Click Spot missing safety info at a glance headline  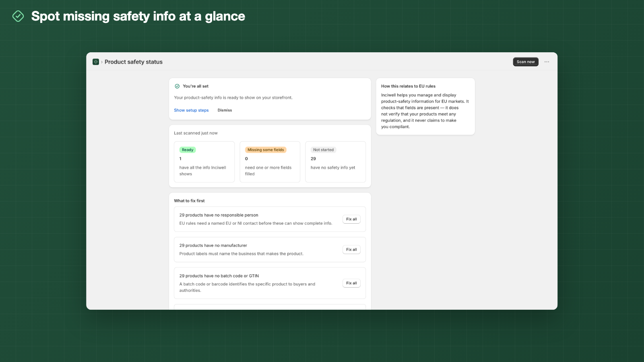(x=138, y=16)
